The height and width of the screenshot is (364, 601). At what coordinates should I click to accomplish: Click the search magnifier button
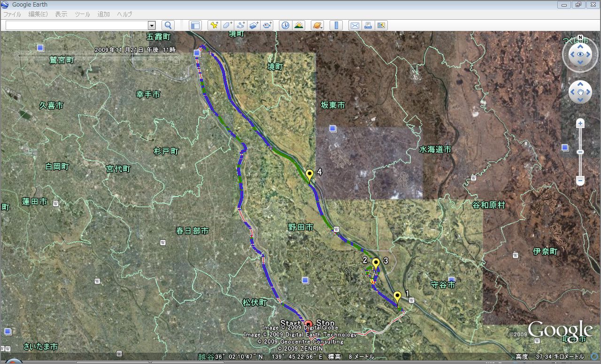[x=168, y=25]
